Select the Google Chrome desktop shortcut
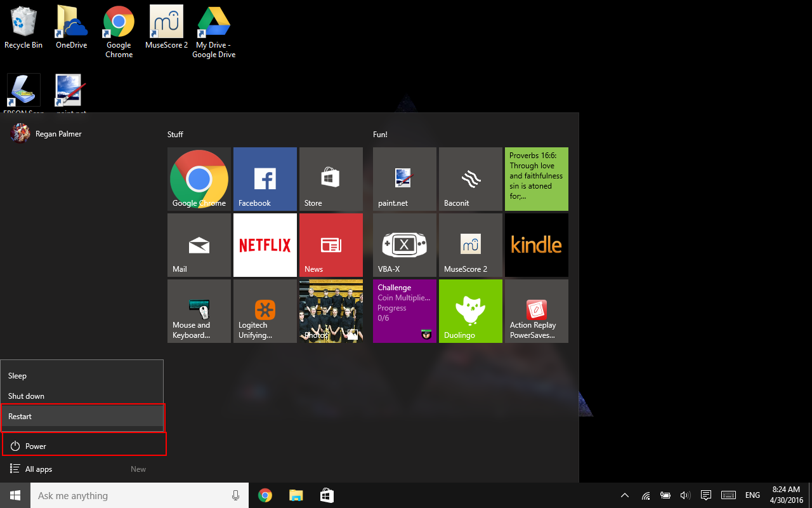812x508 pixels. pos(119,32)
